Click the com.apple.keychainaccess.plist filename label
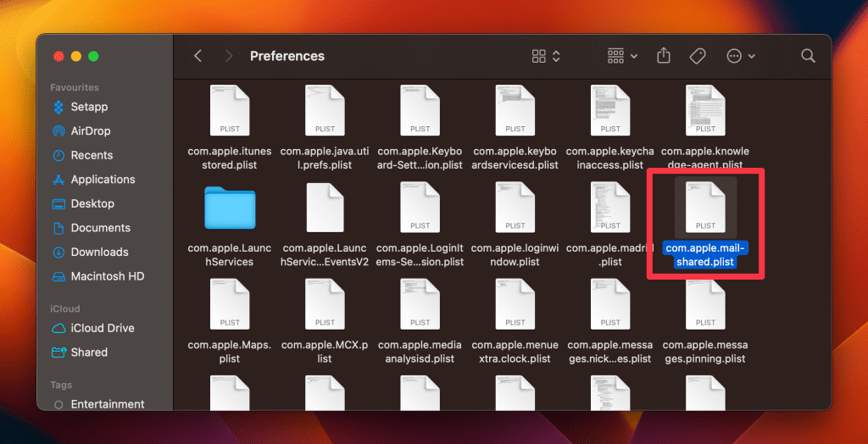The height and width of the screenshot is (444, 868). [x=610, y=158]
